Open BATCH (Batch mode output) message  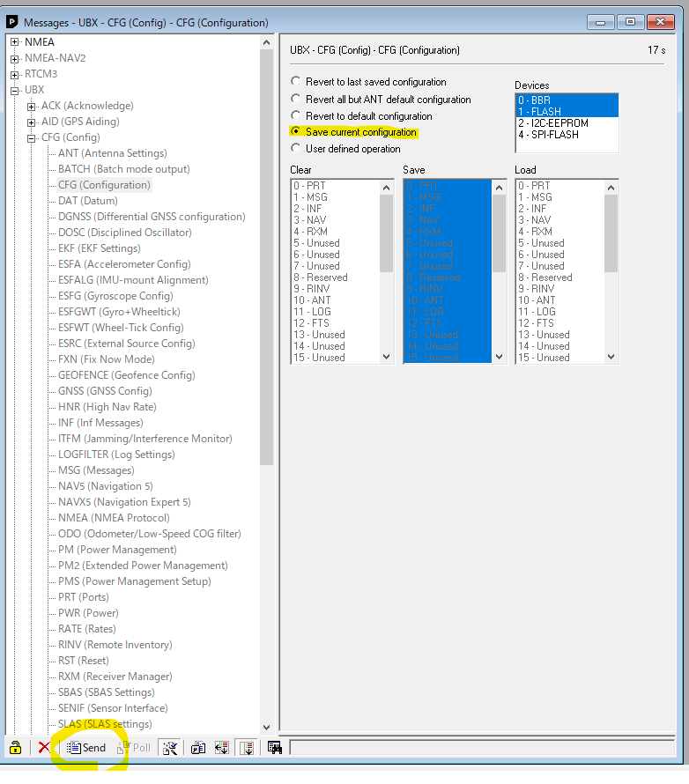[x=124, y=169]
